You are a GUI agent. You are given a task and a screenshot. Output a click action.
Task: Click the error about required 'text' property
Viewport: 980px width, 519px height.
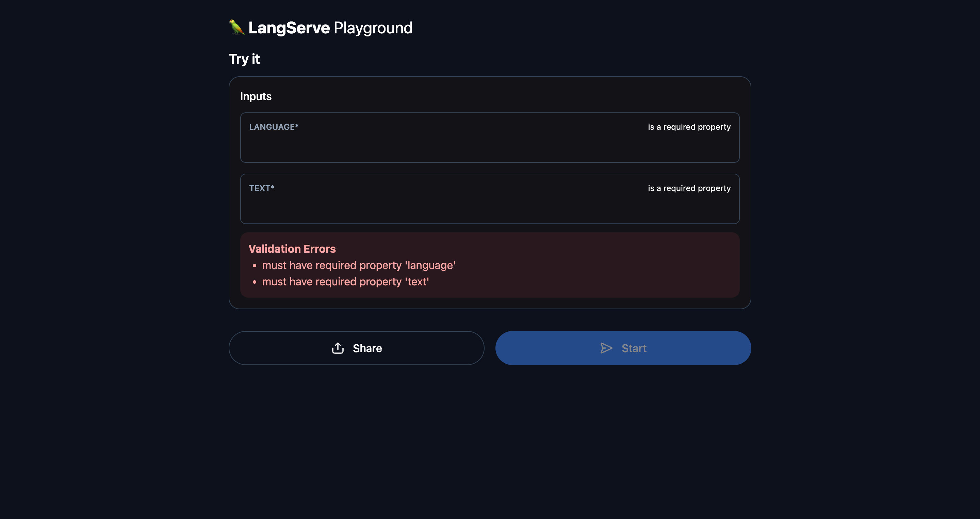[345, 282]
